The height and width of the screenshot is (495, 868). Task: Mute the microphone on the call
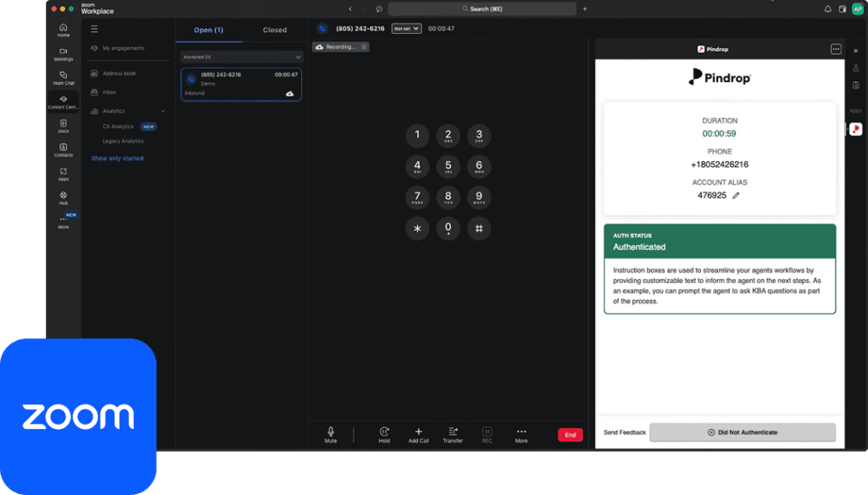[x=331, y=432]
